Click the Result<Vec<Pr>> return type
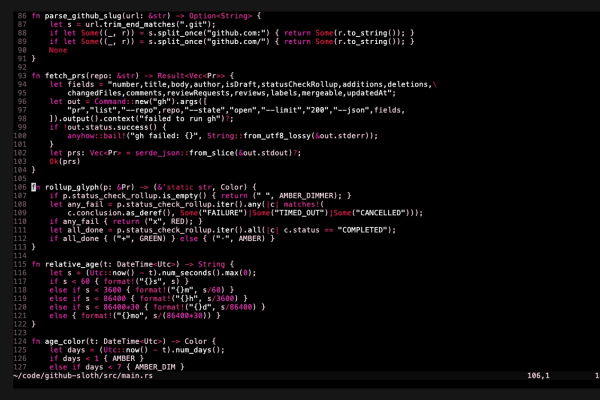 click(191, 76)
